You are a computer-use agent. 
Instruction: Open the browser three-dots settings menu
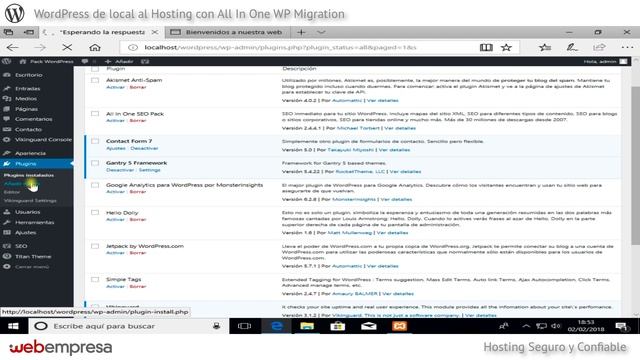(x=627, y=48)
